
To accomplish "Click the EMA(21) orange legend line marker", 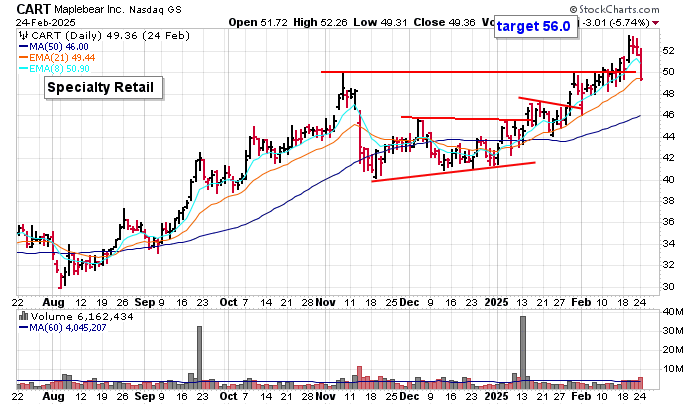I will coord(24,58).
